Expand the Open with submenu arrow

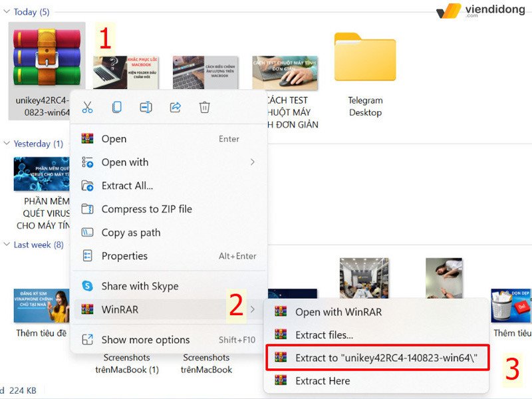click(x=253, y=162)
